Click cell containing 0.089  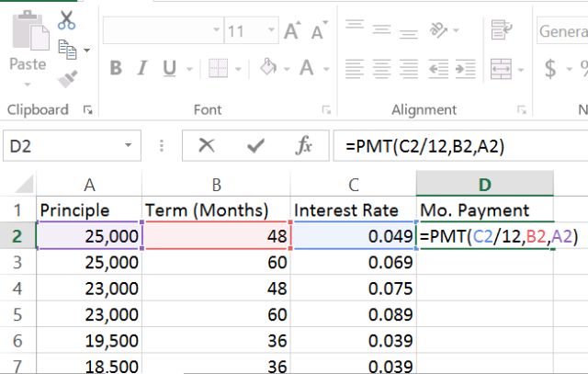pyautogui.click(x=354, y=314)
